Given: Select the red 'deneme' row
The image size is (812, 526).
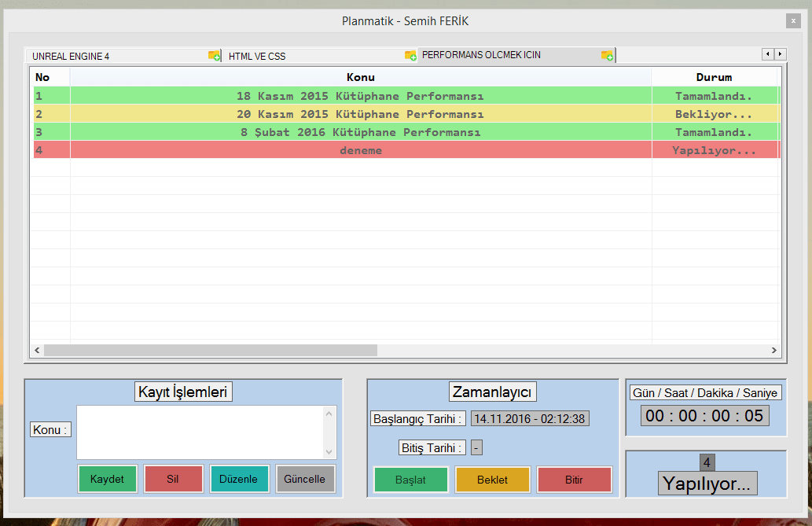Looking at the screenshot, I should click(x=361, y=150).
